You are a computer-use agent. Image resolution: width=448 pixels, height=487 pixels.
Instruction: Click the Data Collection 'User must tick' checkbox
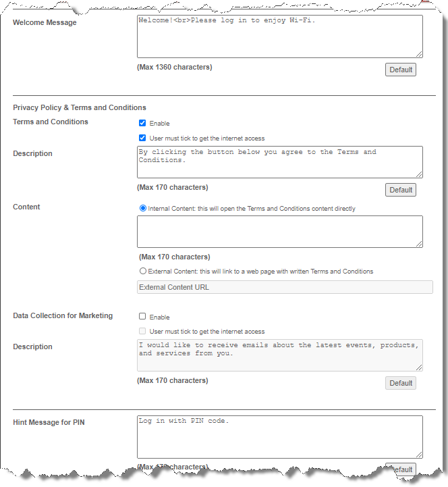pos(142,331)
